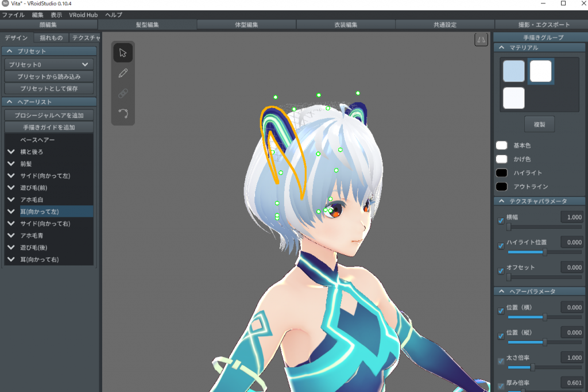Click the light blue material thumbnail

[x=513, y=71]
